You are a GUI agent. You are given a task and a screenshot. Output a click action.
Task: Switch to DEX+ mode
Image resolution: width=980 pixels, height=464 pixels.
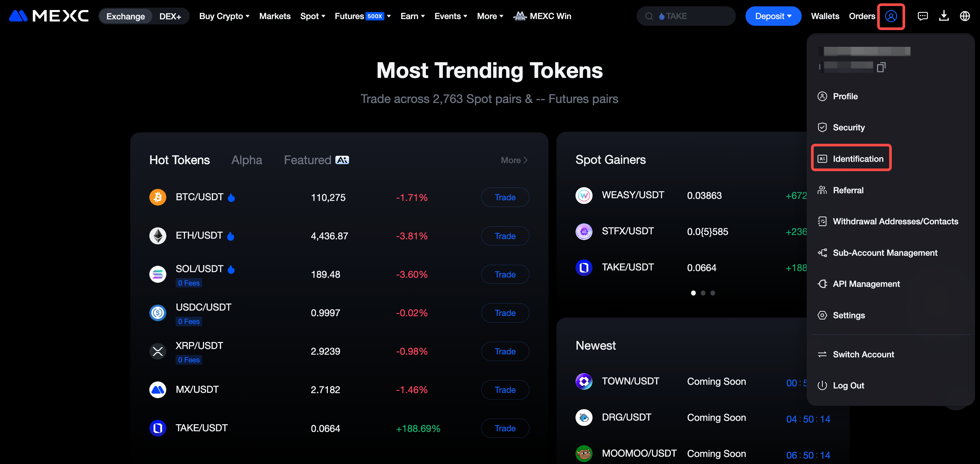(x=170, y=16)
